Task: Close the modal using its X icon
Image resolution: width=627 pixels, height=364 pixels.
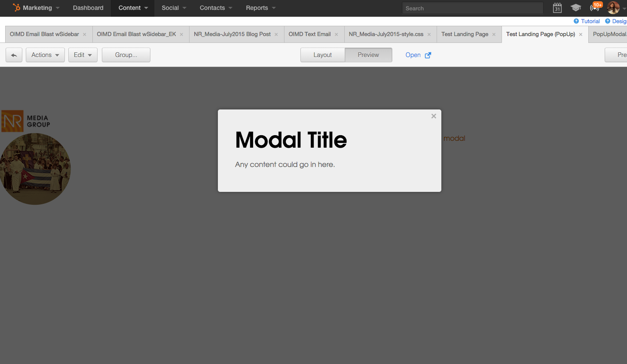Action: [433, 116]
